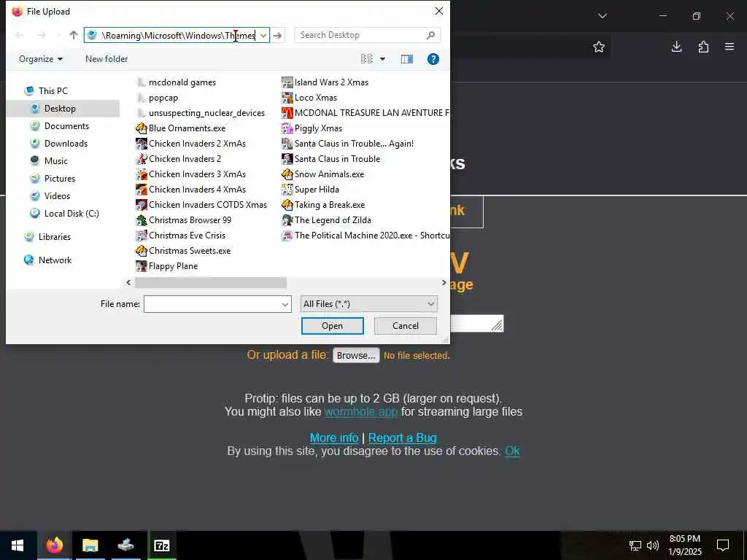Image resolution: width=747 pixels, height=560 pixels.
Task: Open the Help question mark icon
Action: [433, 59]
